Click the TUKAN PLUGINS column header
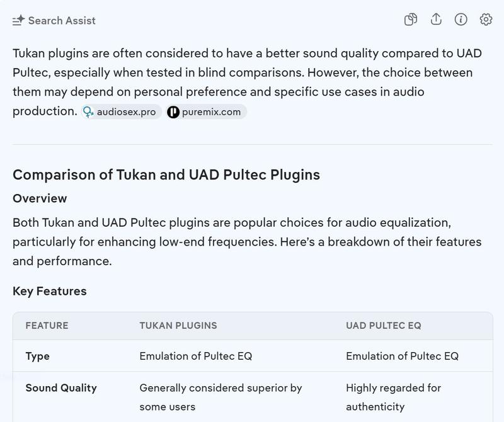504x422 pixels. (178, 326)
